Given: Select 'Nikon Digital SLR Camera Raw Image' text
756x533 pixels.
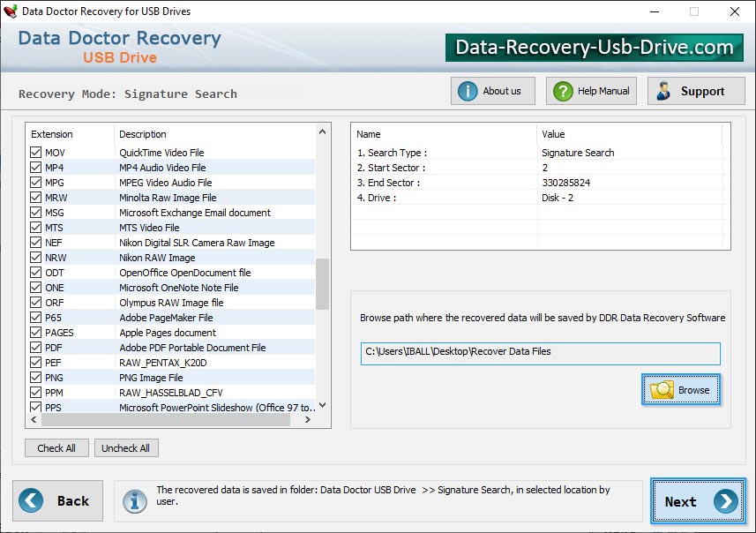Looking at the screenshot, I should [x=197, y=242].
